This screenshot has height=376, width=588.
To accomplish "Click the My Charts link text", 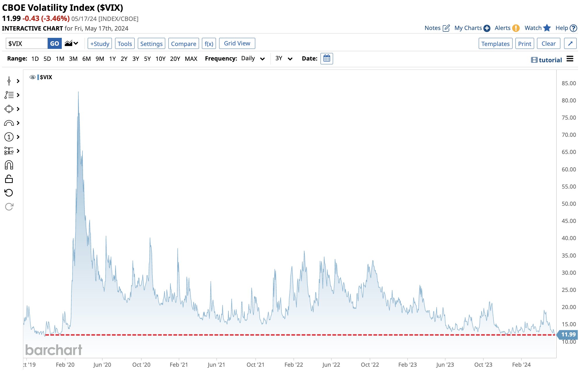I will point(468,28).
